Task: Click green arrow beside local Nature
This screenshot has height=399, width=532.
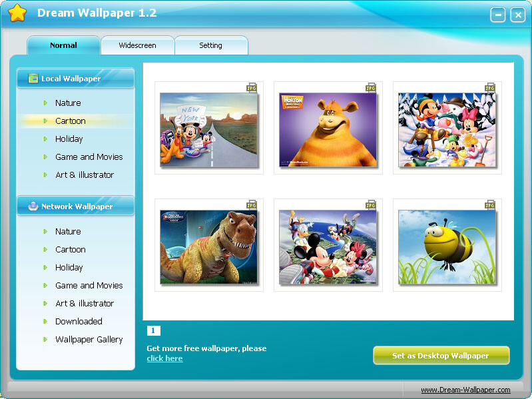Action: click(x=45, y=103)
